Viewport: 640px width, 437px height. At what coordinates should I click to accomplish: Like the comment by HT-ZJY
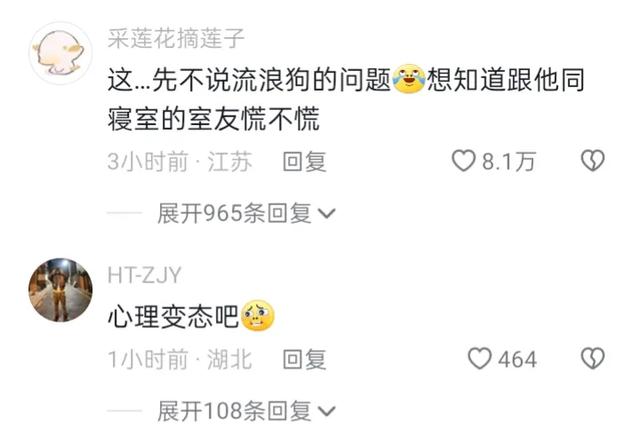(x=479, y=359)
